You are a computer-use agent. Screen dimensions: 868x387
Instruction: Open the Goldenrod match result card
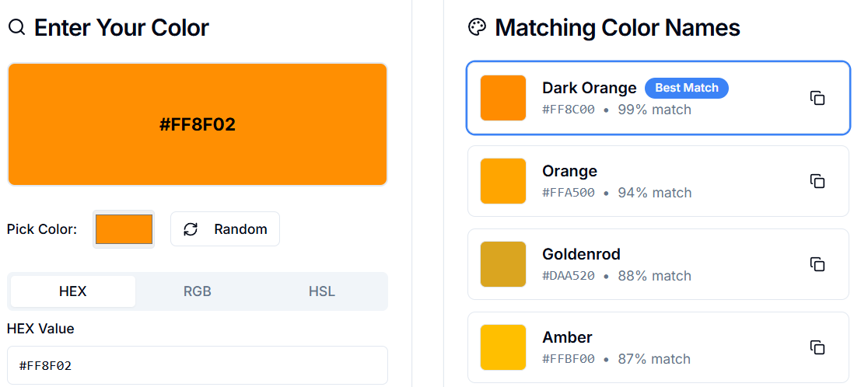click(x=658, y=264)
